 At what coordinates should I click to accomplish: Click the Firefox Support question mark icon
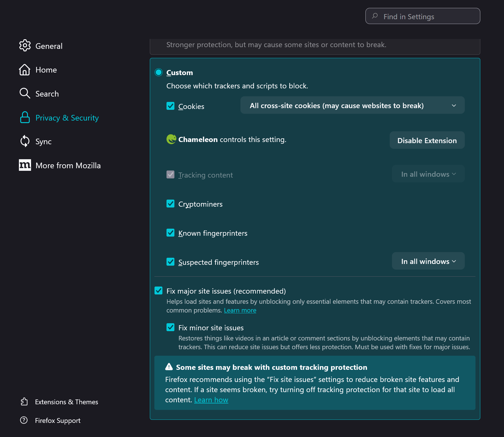(24, 420)
